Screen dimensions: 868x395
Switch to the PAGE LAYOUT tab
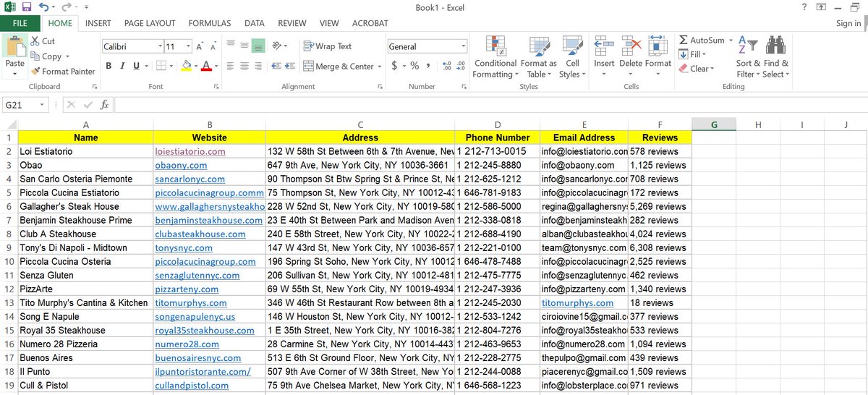[150, 23]
